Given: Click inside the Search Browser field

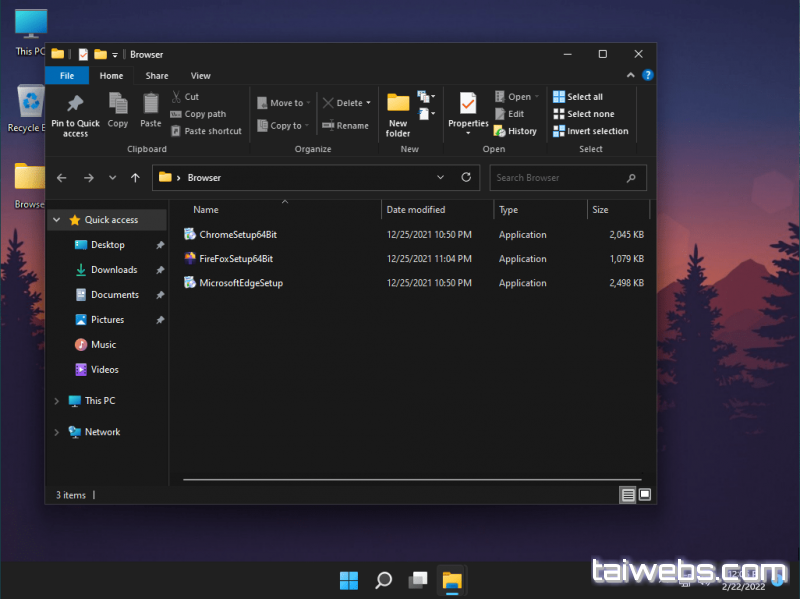Looking at the screenshot, I should coord(558,178).
